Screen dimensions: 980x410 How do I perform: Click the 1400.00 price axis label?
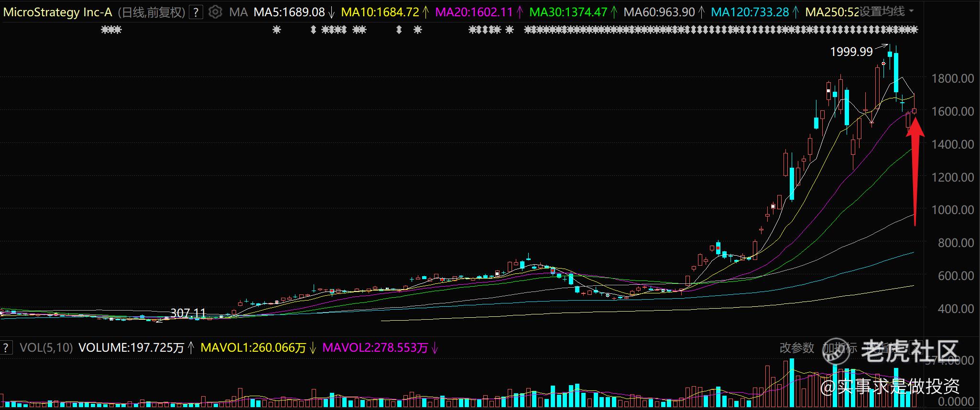[953, 144]
